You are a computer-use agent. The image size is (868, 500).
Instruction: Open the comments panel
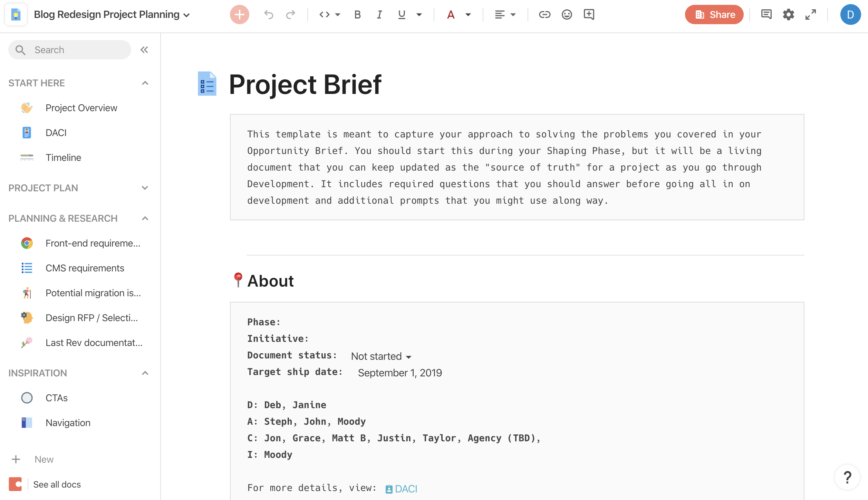(766, 15)
